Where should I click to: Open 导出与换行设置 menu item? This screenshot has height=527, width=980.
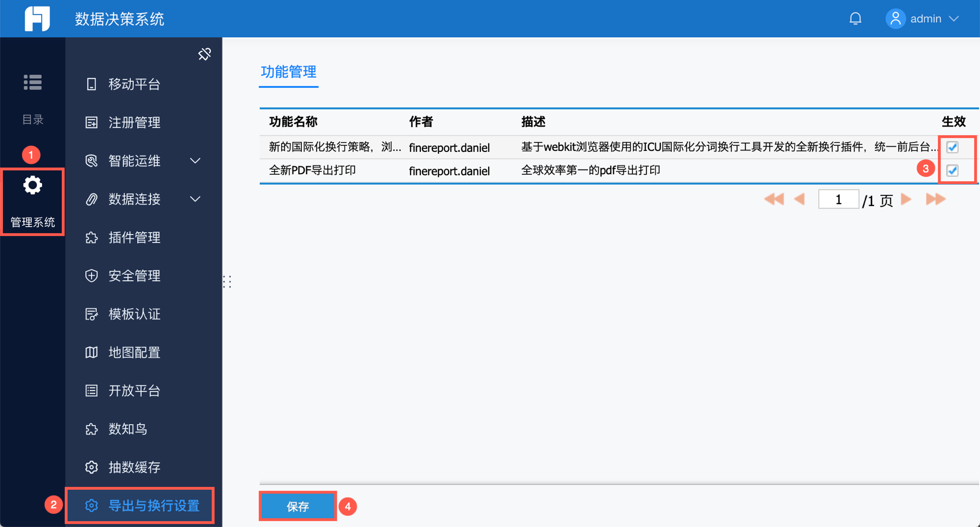[x=140, y=505]
